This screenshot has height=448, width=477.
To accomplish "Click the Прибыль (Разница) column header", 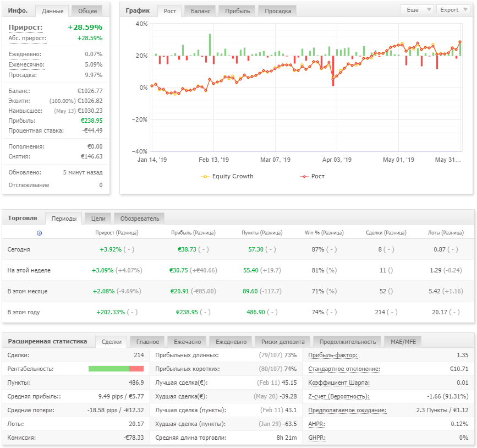I will coord(193,233).
